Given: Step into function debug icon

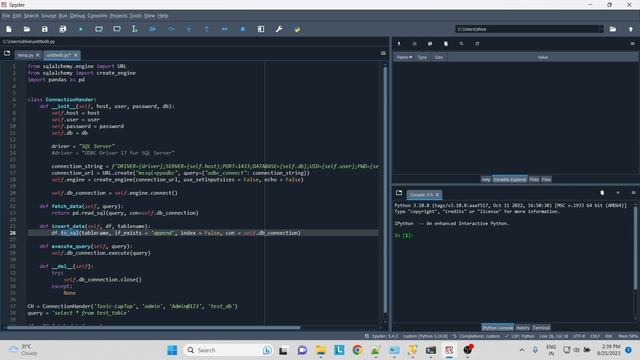Looking at the screenshot, I should [189, 29].
